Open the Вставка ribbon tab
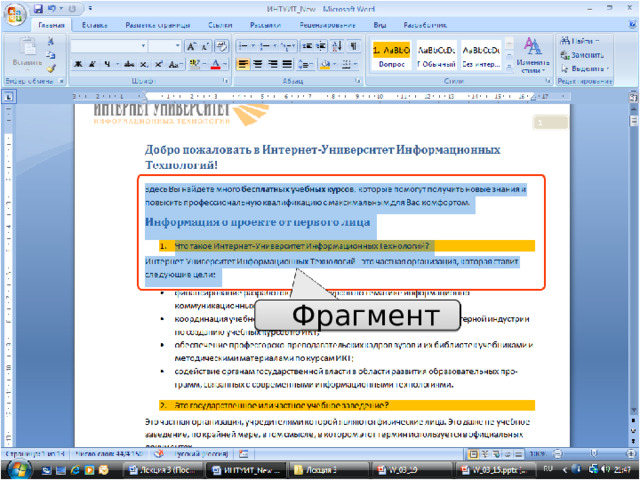This screenshot has height=480, width=640. (x=94, y=25)
